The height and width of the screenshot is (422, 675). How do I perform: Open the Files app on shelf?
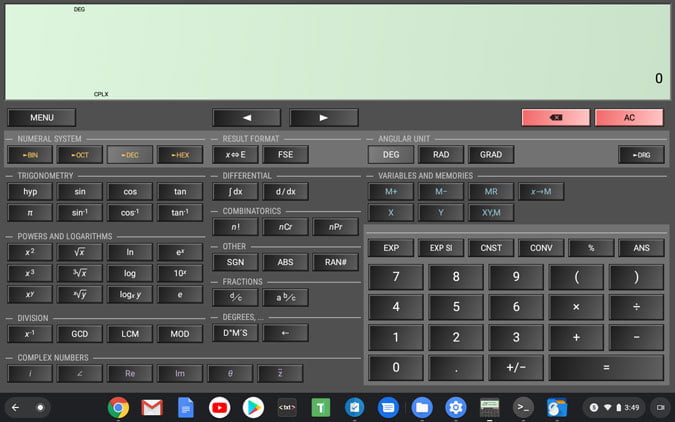(x=422, y=407)
